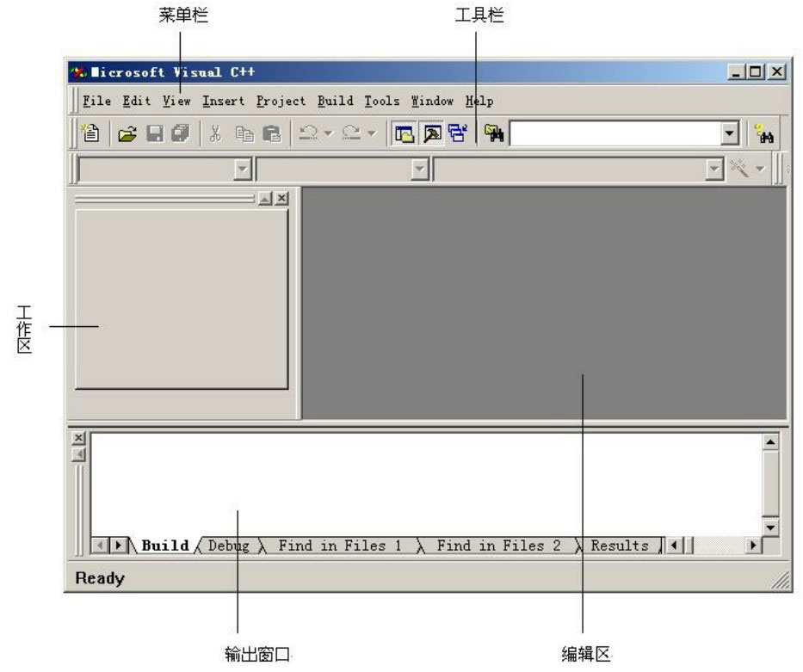Click the Find in Files binoculars icon

click(x=494, y=133)
